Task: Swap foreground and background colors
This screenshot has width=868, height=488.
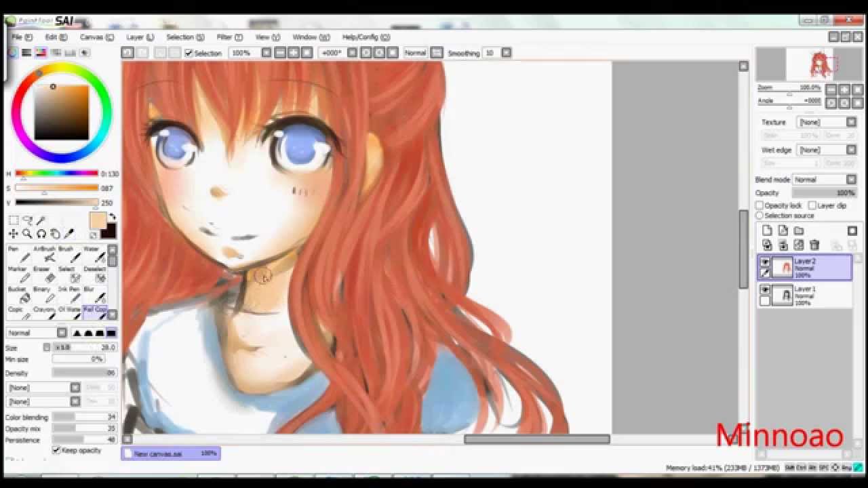Action: pos(112,217)
